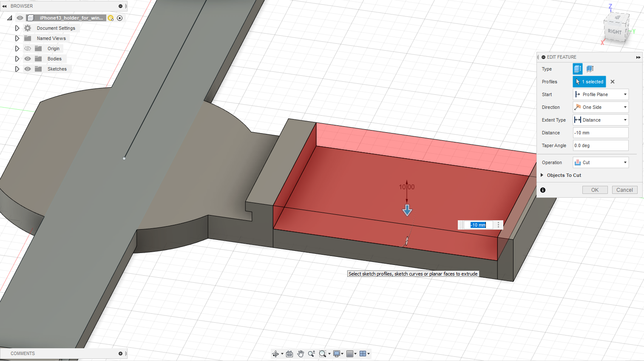Minimize the Browser panel using circle icon
This screenshot has width=644, height=361.
pyautogui.click(x=120, y=6)
